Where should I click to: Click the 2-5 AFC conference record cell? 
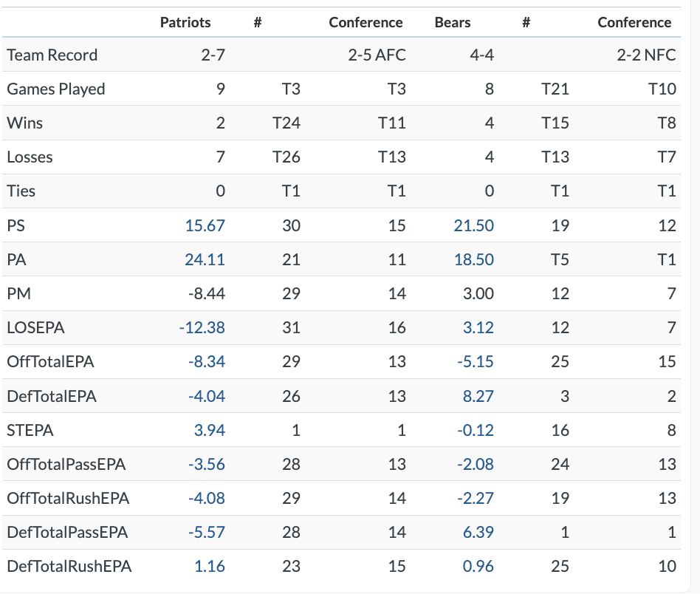click(377, 55)
